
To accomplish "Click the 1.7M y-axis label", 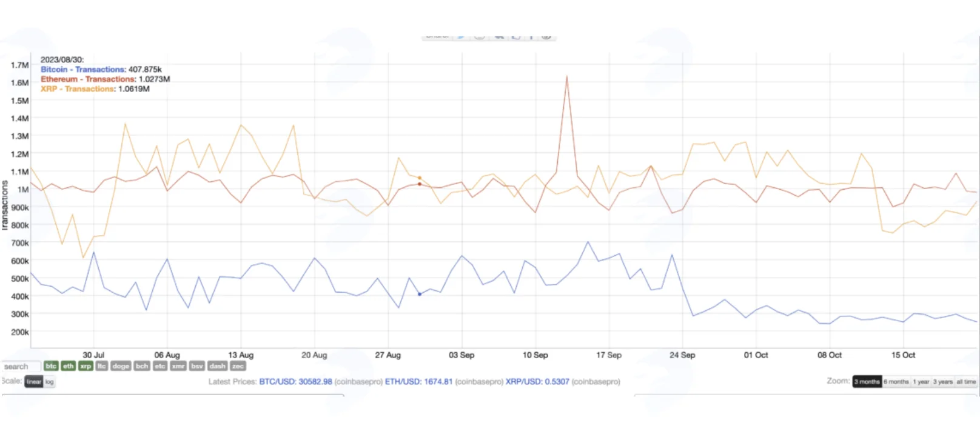I will (19, 65).
